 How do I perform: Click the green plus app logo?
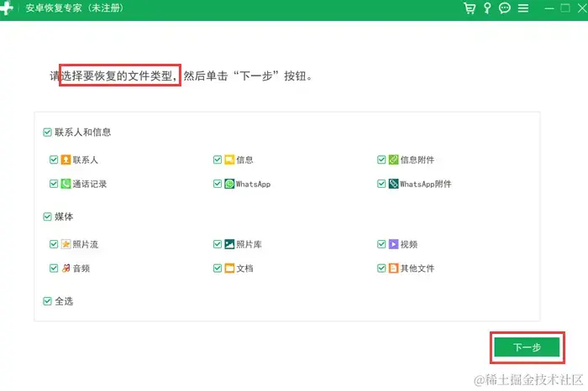tap(7, 8)
